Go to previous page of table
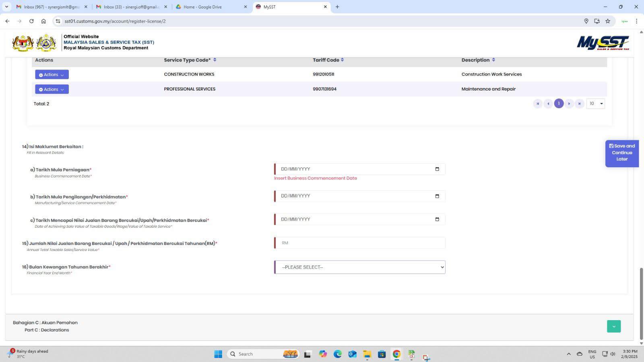The width and height of the screenshot is (644, 362). 548,104
